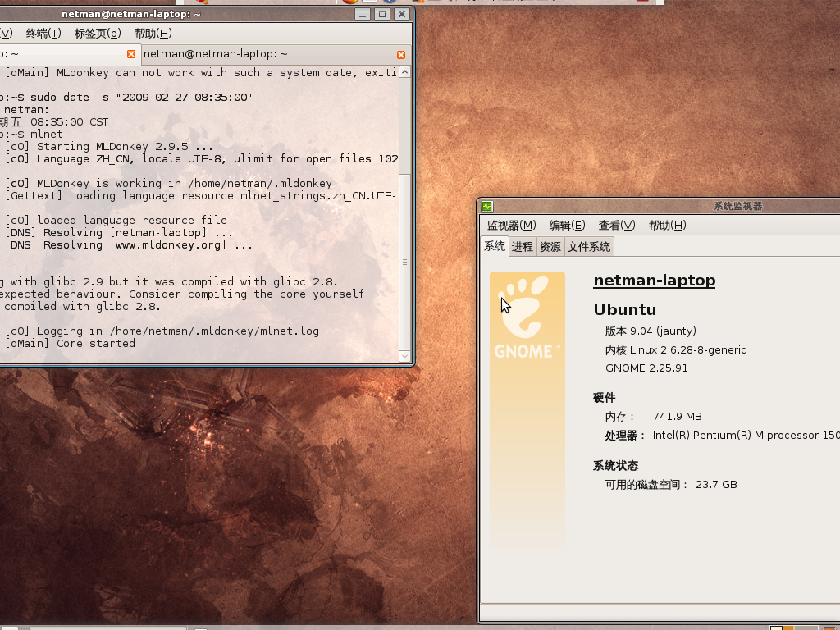Viewport: 840px width, 630px height.
Task: Click the 'sudo date -s' command line in terminal
Action: tap(126, 98)
